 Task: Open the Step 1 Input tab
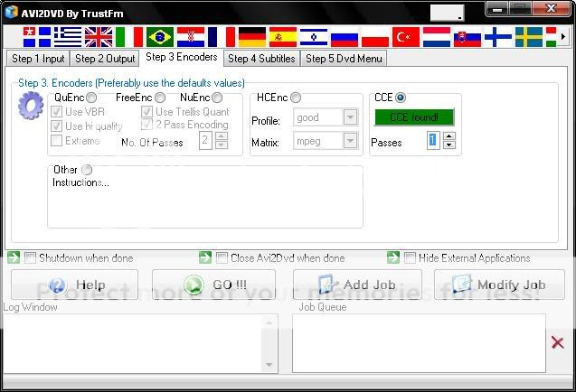click(x=38, y=59)
